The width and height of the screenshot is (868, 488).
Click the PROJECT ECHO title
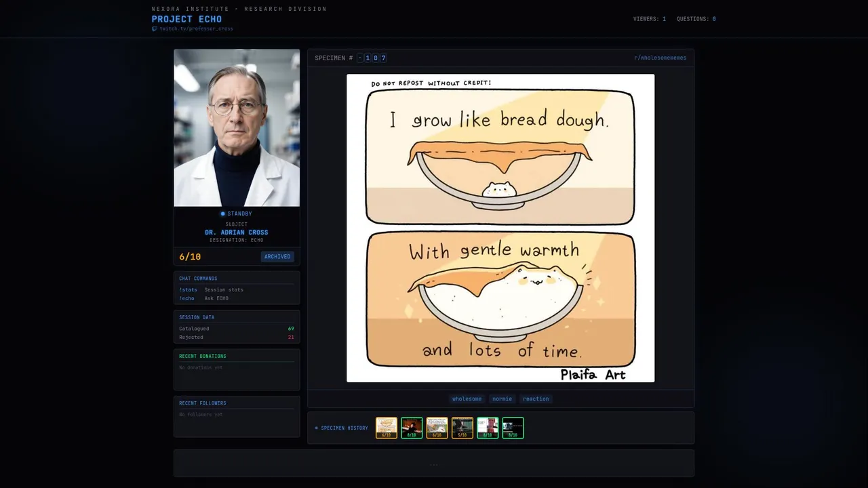(x=186, y=19)
